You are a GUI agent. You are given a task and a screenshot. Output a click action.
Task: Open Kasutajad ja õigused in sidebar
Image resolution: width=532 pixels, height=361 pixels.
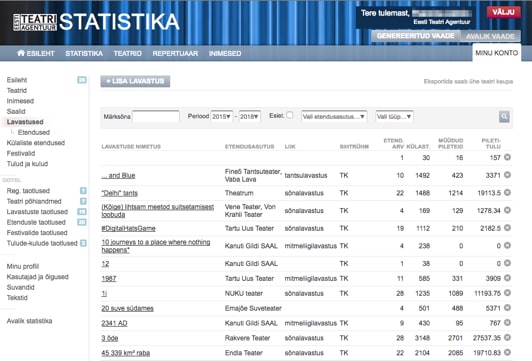tap(37, 277)
